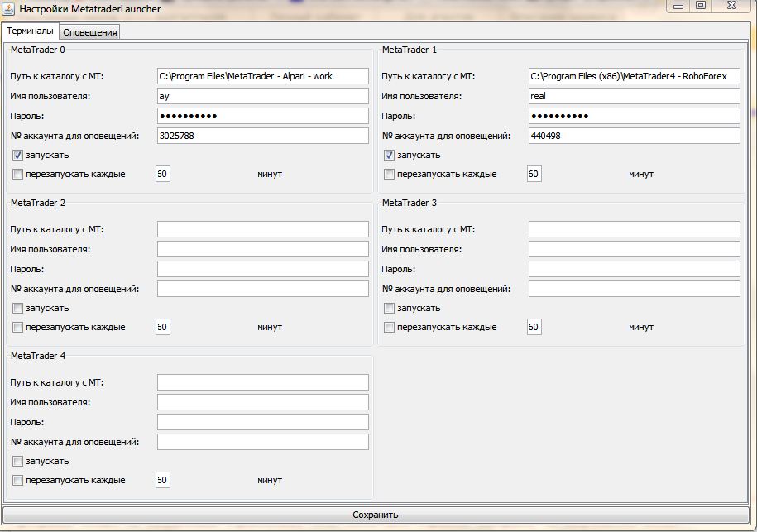Click 'минут' label in MetaTrader 0

pyautogui.click(x=270, y=175)
